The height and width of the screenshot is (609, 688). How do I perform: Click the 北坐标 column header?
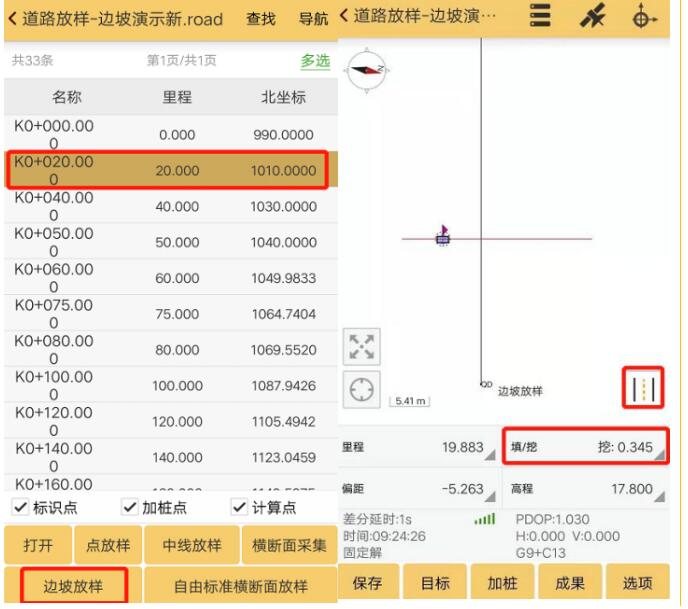(x=283, y=97)
